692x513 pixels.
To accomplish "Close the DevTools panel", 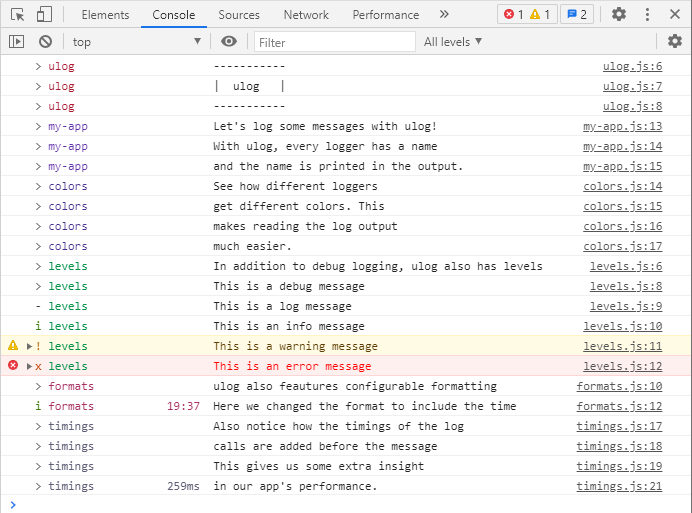I will [x=675, y=14].
